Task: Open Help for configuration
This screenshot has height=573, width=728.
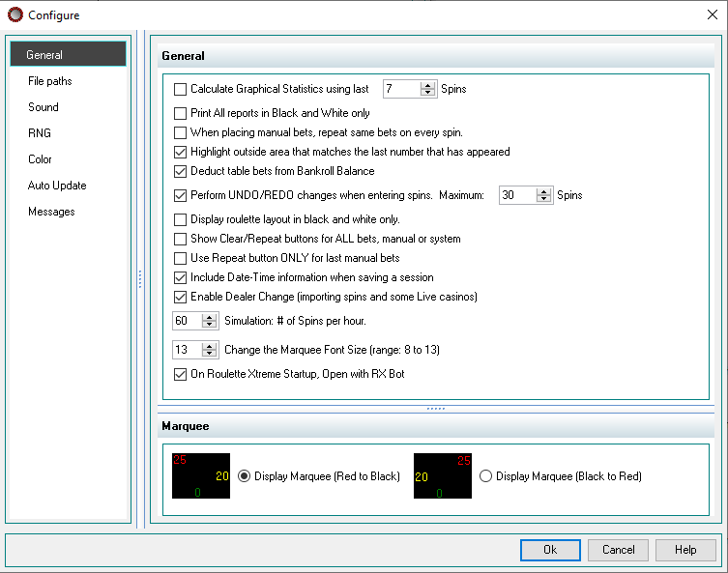Action: (x=685, y=550)
